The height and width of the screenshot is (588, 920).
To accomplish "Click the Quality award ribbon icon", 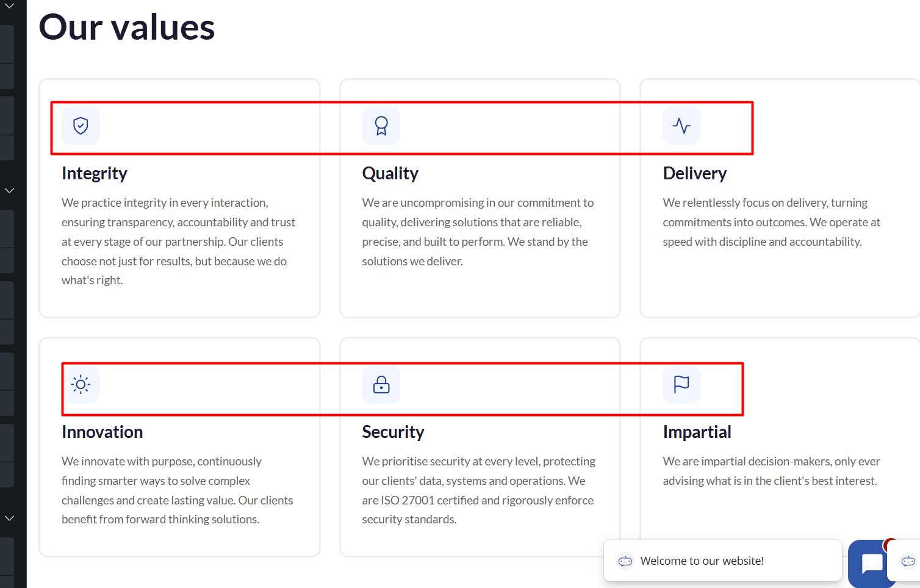I will [x=381, y=126].
